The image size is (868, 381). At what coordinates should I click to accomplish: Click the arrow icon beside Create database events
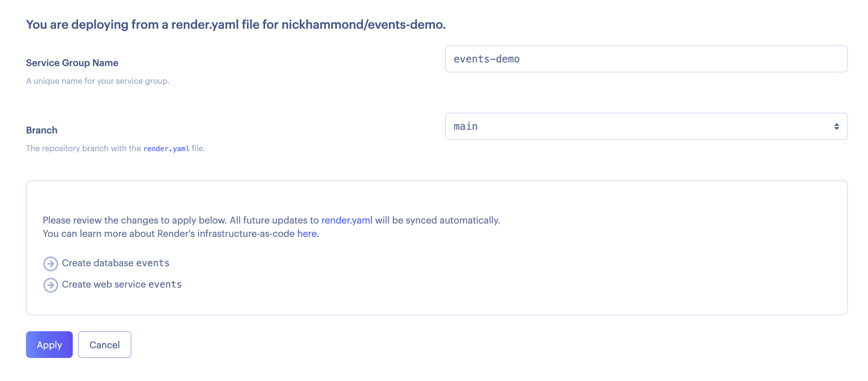(50, 263)
